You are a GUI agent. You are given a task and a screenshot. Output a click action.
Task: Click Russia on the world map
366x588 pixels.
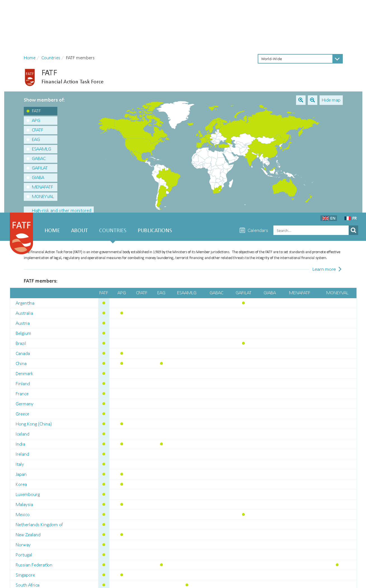tap(266, 124)
